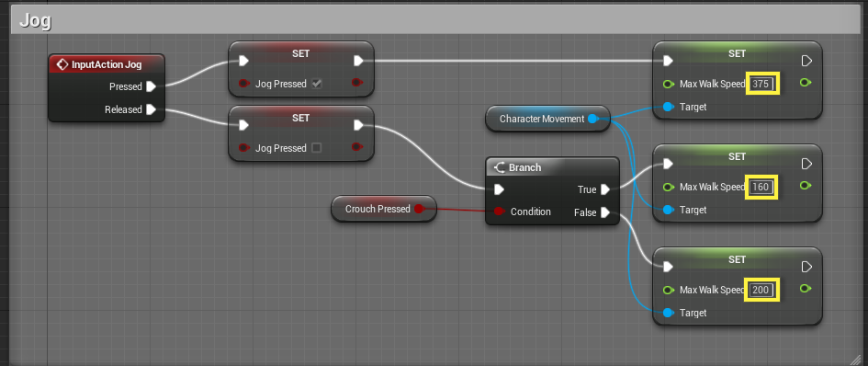Viewport: 868px width, 366px height.
Task: Click the Target pin on the 375 speed SET node
Action: [x=668, y=107]
